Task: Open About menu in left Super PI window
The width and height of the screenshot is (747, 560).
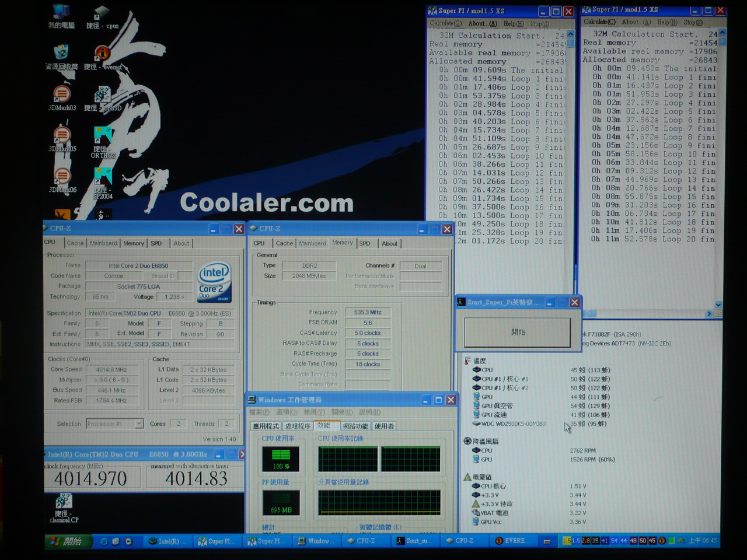Action: pyautogui.click(x=483, y=23)
